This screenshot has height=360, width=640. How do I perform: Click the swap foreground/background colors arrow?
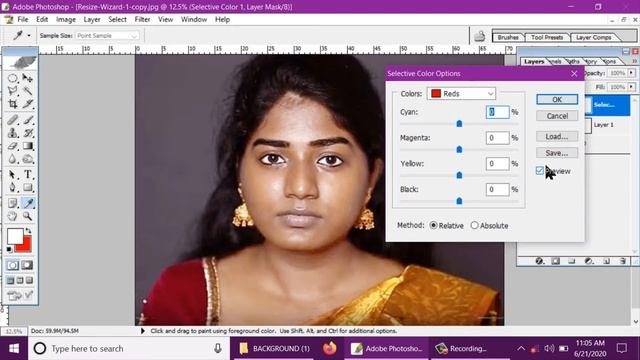pos(28,231)
